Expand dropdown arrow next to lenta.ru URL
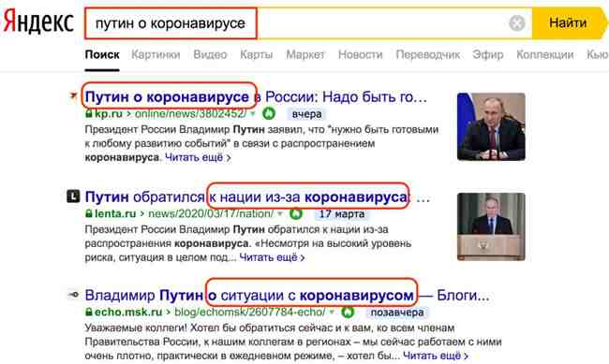Screen dimensions: 609x364 280,214
